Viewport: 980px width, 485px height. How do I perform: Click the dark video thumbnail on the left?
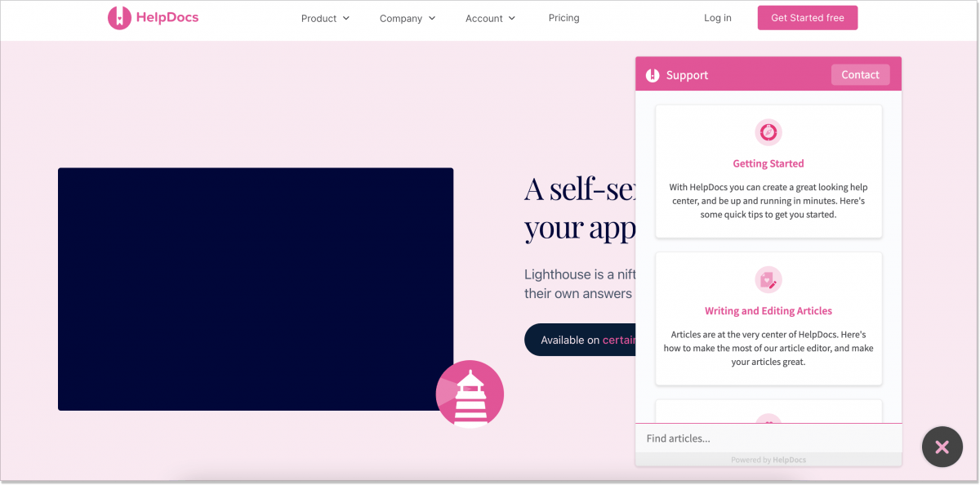click(x=255, y=289)
